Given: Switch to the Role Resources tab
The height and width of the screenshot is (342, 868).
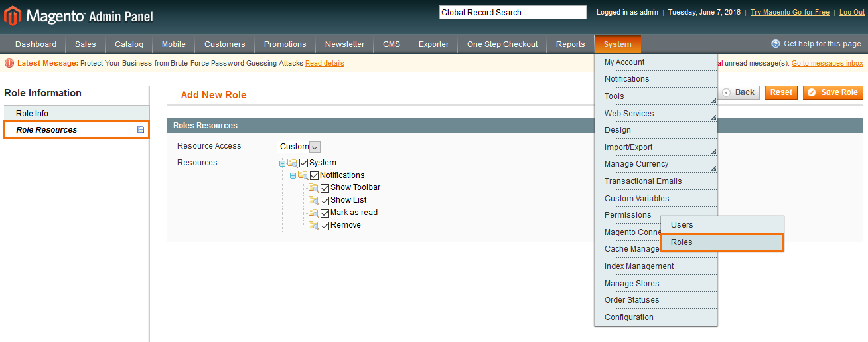Looking at the screenshot, I should 76,130.
